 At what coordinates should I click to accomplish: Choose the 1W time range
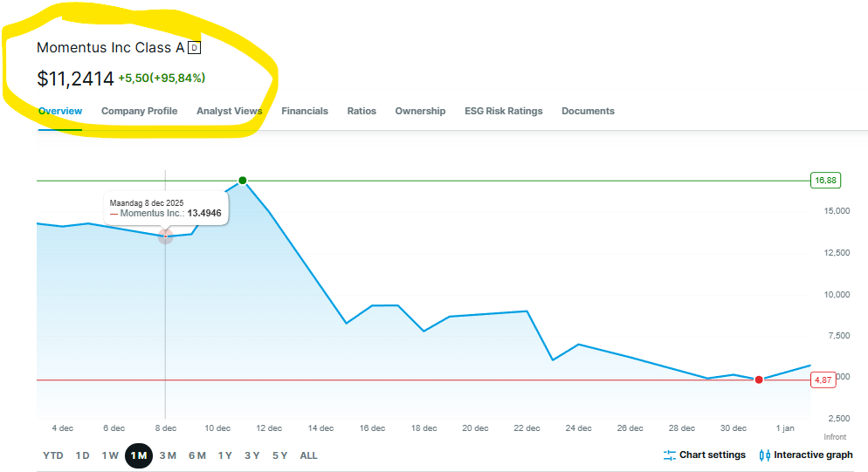(110, 455)
